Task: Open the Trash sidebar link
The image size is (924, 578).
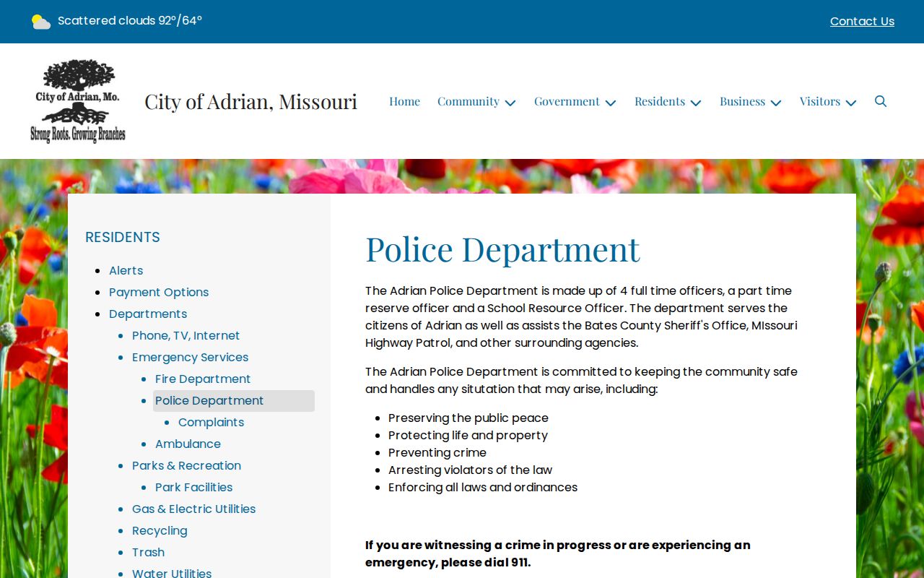Action: (x=149, y=552)
